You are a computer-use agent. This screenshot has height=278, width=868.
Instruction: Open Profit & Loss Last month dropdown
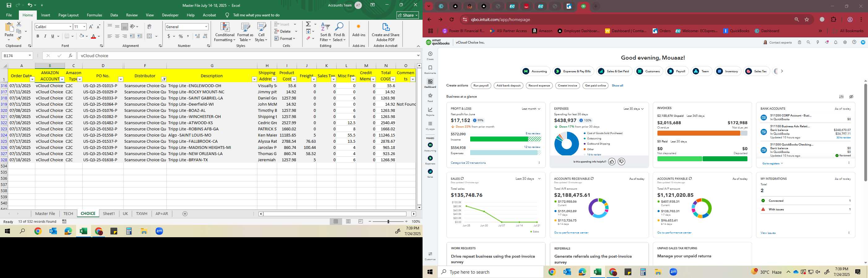[x=531, y=109]
